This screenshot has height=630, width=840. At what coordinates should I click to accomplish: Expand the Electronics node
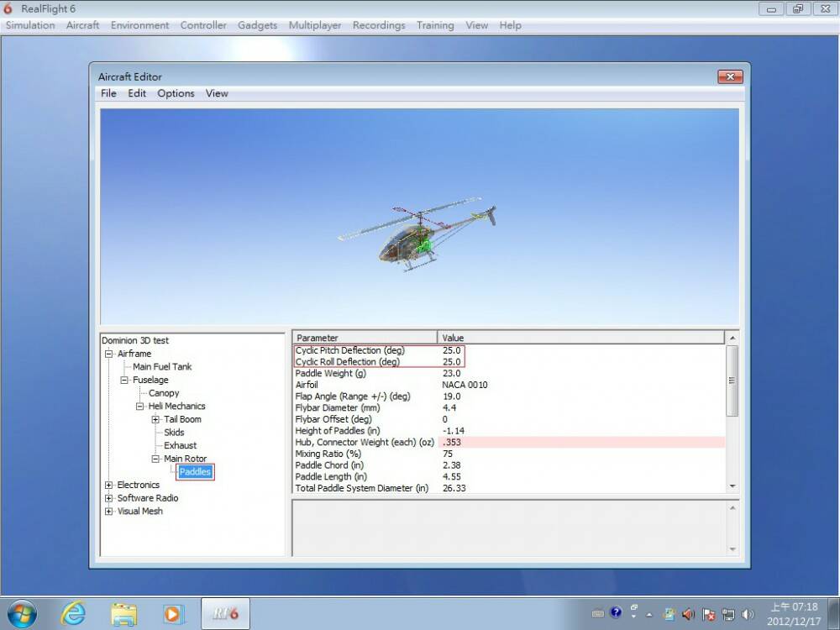(108, 485)
